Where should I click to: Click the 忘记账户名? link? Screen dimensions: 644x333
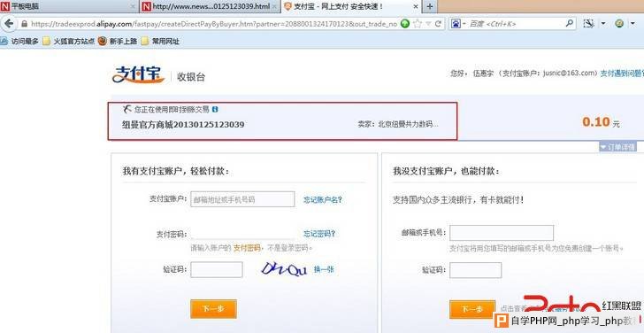(x=323, y=200)
